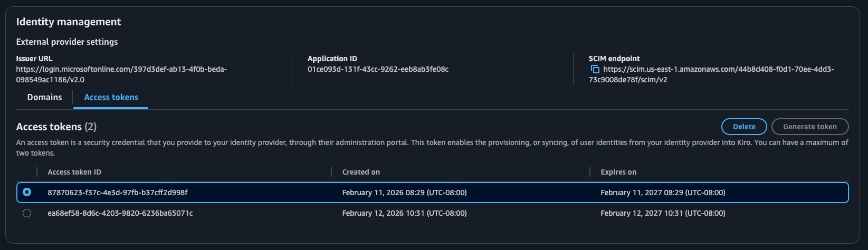Click the February 11, 2026 created date
This screenshot has width=868, height=250.
404,193
